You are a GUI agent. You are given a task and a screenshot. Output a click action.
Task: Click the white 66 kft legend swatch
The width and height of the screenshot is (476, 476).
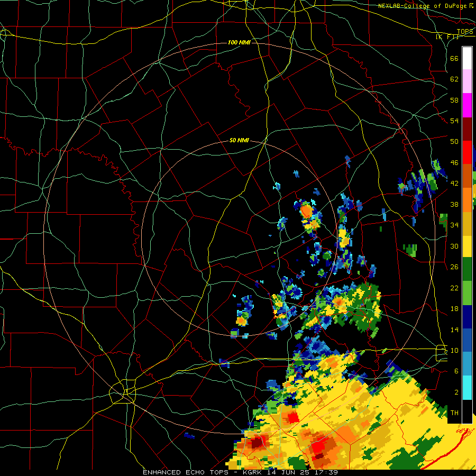coord(467,58)
